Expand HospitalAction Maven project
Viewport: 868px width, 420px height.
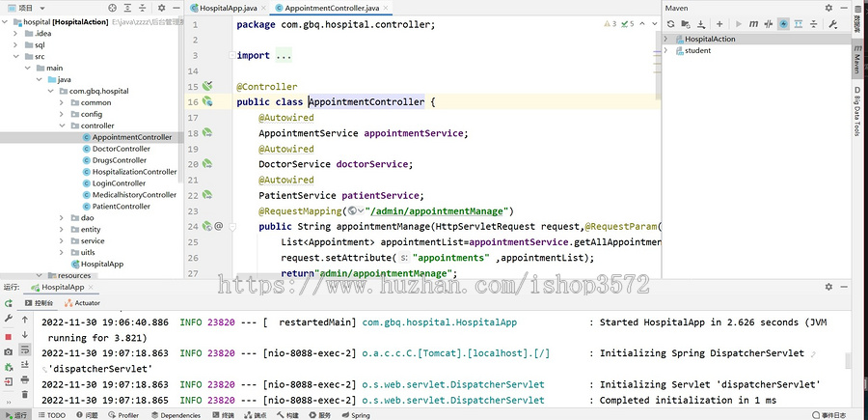[665, 39]
